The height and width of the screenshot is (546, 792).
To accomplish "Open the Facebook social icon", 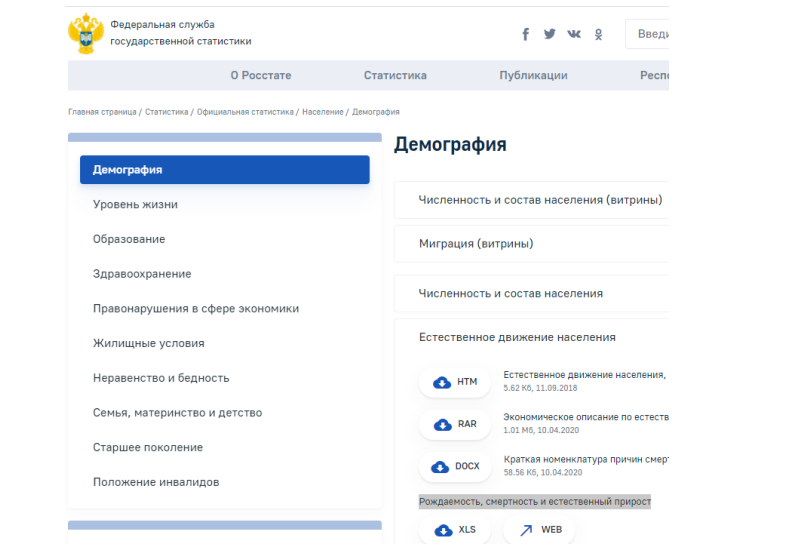I will (526, 34).
